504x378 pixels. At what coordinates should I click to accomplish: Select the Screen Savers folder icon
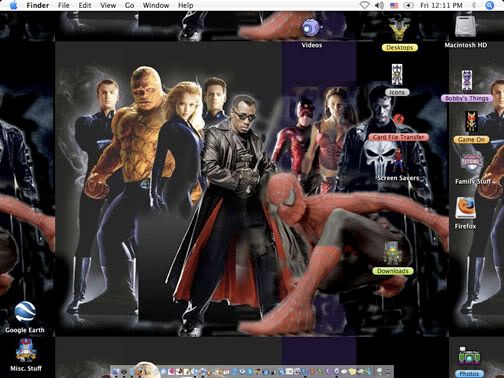coord(397,160)
